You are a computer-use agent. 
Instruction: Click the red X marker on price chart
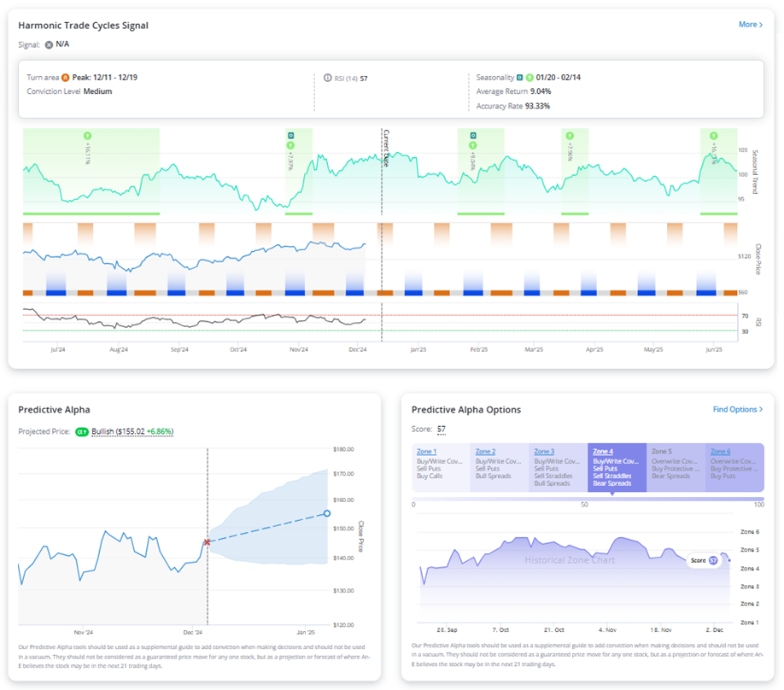207,542
